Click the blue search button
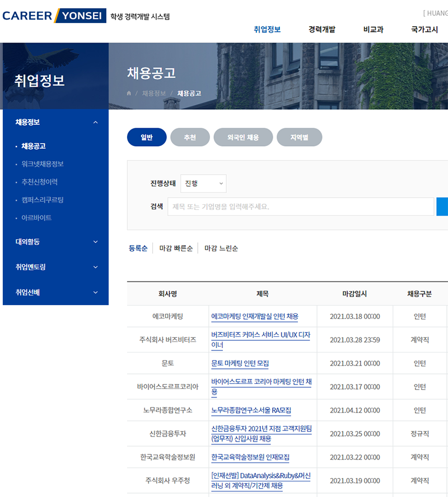Image resolution: width=448 pixels, height=497 pixels. click(442, 207)
